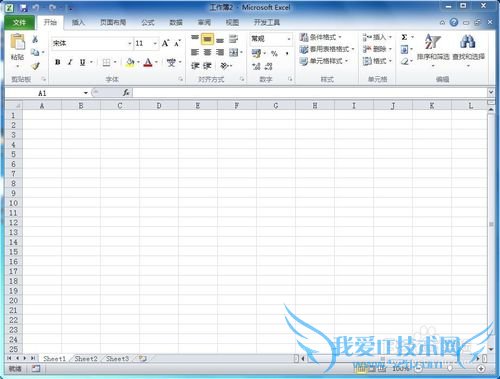
Task: Click the Merge and Center icon
Action: pyautogui.click(x=234, y=52)
